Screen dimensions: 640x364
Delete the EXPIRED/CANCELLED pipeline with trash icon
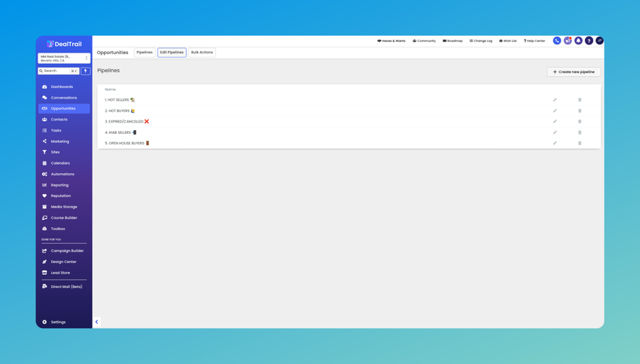pyautogui.click(x=580, y=122)
